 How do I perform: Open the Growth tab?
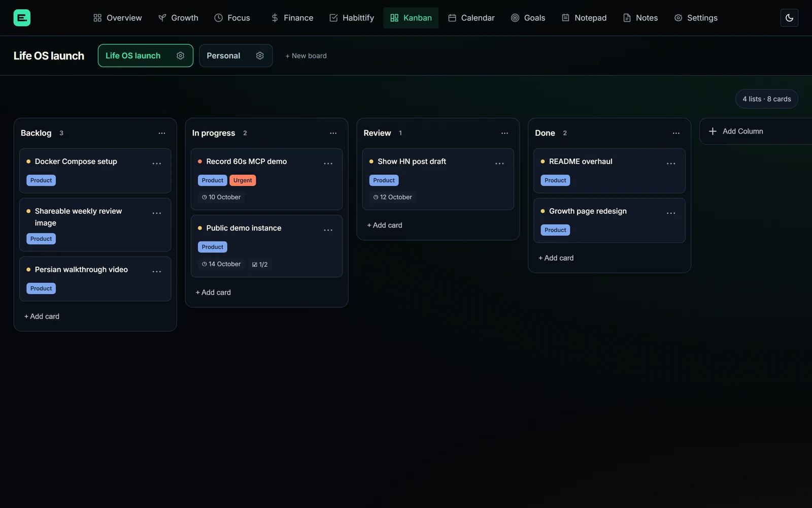[178, 18]
